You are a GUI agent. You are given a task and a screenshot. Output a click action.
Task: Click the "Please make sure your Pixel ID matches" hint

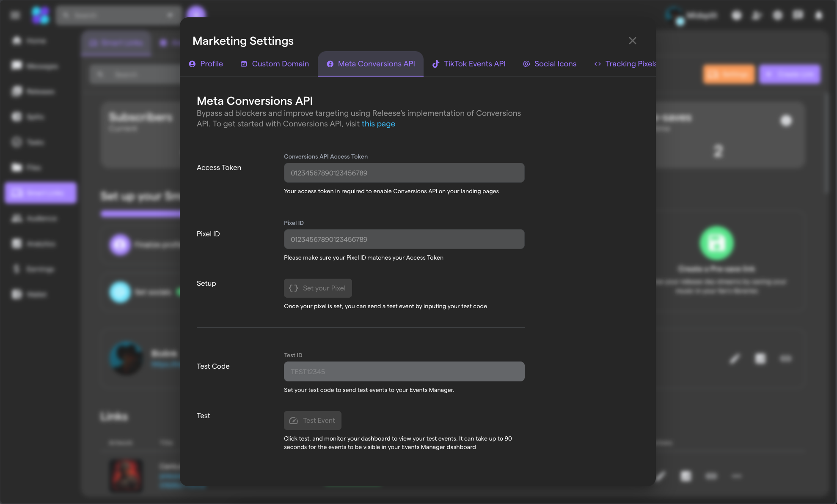coord(363,258)
